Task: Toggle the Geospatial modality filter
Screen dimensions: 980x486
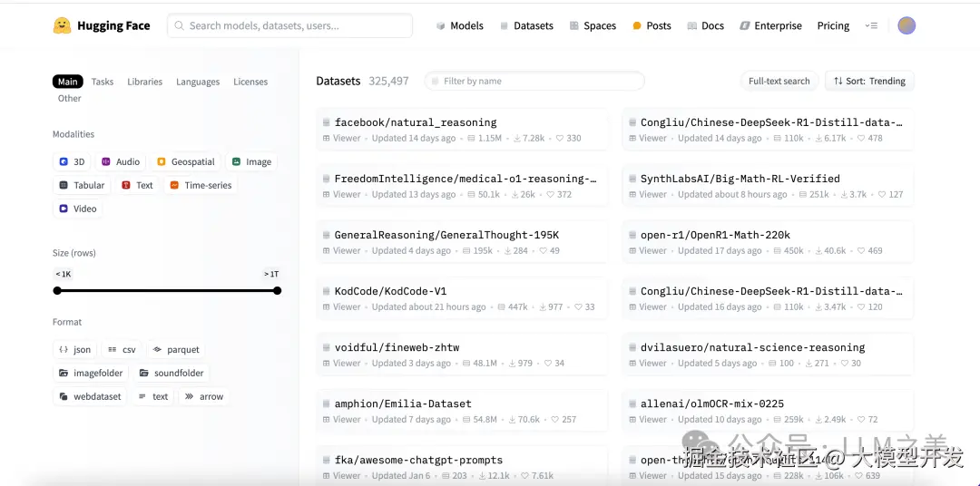Action: 186,161
